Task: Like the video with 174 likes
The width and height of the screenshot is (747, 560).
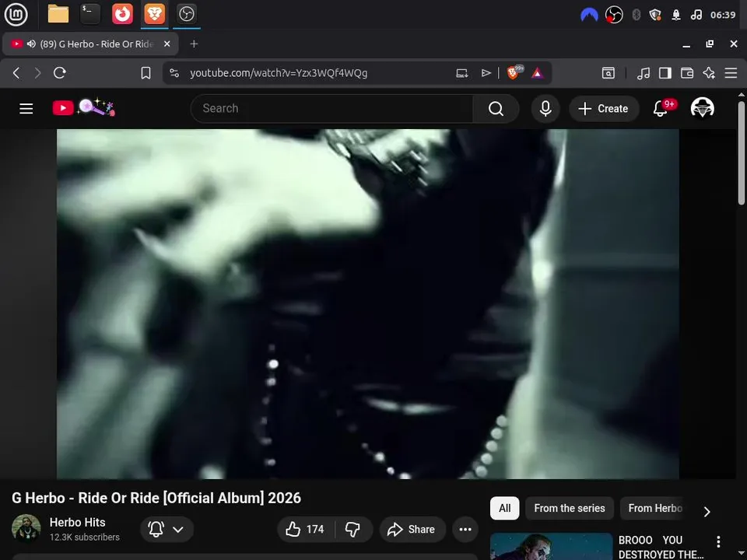Action: click(306, 529)
